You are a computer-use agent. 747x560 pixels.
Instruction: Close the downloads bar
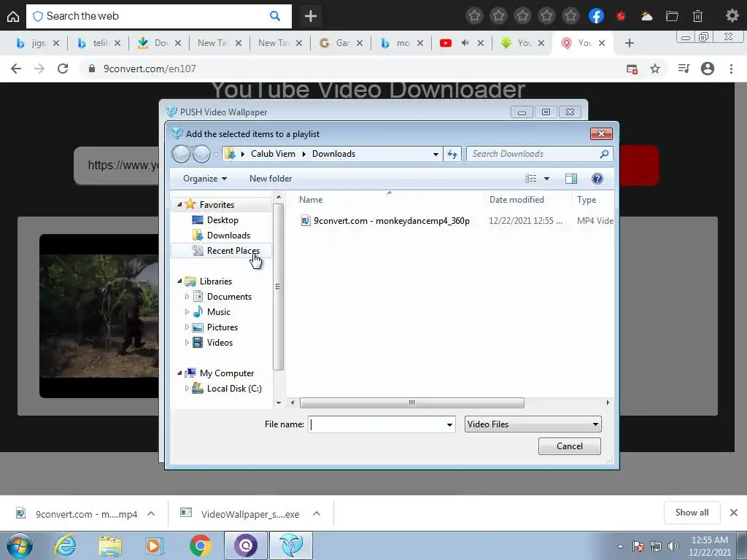click(734, 513)
